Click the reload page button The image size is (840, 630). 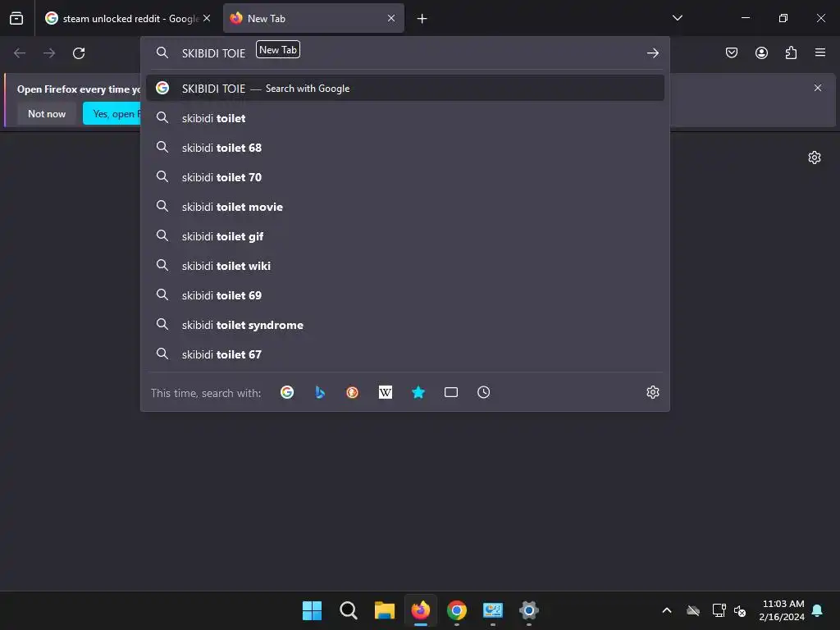tap(79, 53)
